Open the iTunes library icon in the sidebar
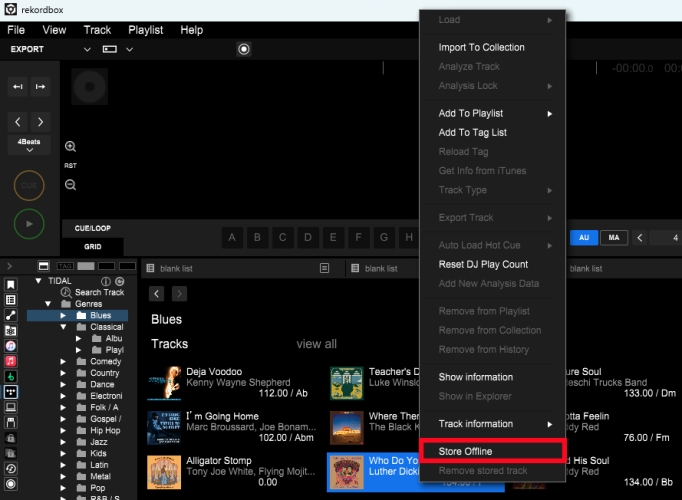682x500 pixels. tap(10, 346)
